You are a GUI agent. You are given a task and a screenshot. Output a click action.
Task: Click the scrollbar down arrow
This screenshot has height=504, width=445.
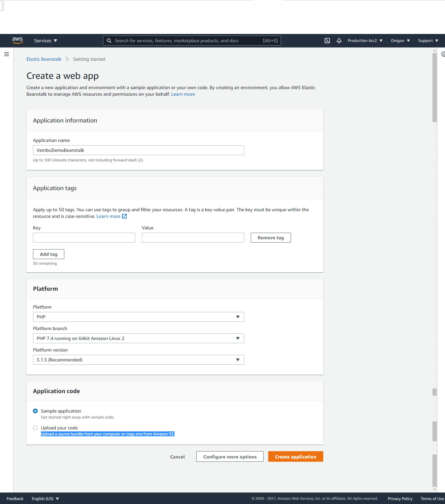click(x=434, y=489)
